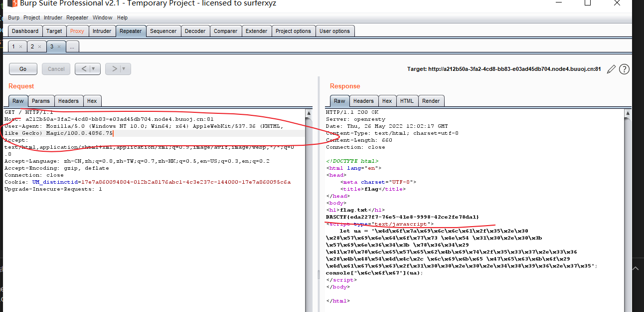This screenshot has width=644, height=312.
Task: Edit the target with the pencil icon
Action: (x=611, y=69)
